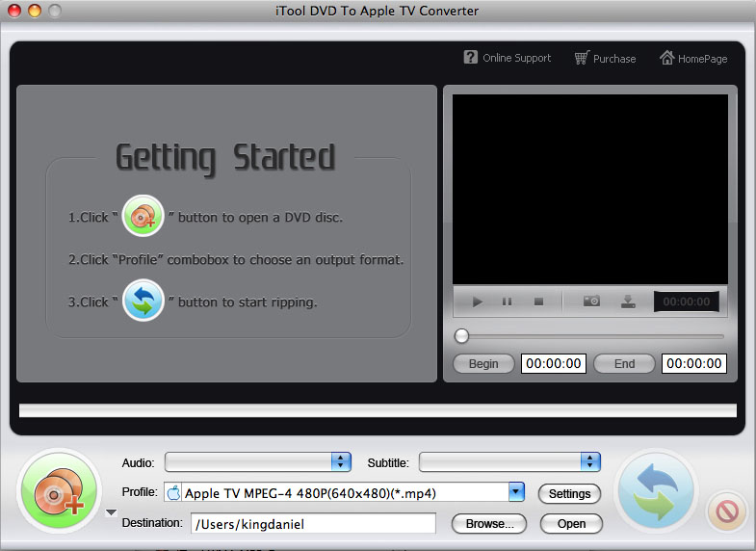Go to HomePage via house icon

(693, 59)
